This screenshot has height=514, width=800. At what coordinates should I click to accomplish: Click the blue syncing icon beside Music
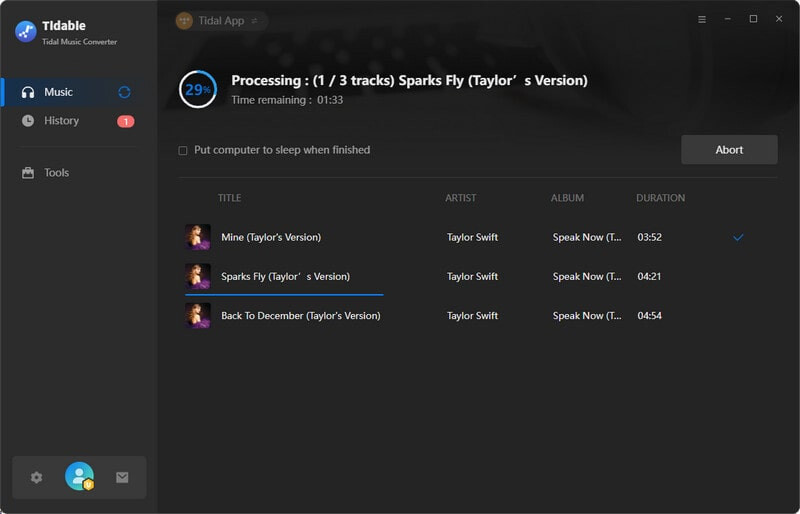coord(124,92)
